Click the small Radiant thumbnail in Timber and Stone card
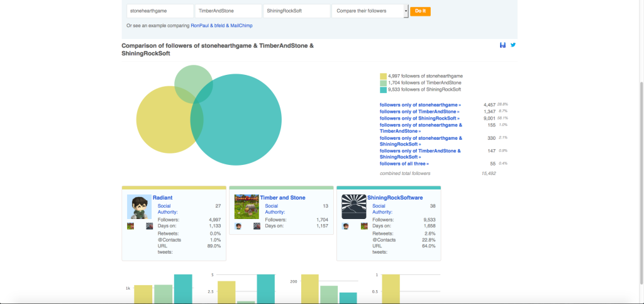 pyautogui.click(x=238, y=226)
